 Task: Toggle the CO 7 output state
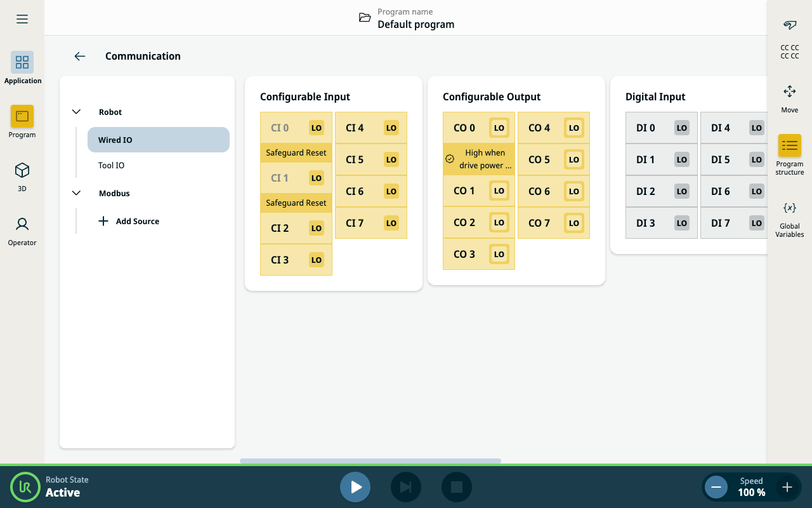pyautogui.click(x=573, y=223)
